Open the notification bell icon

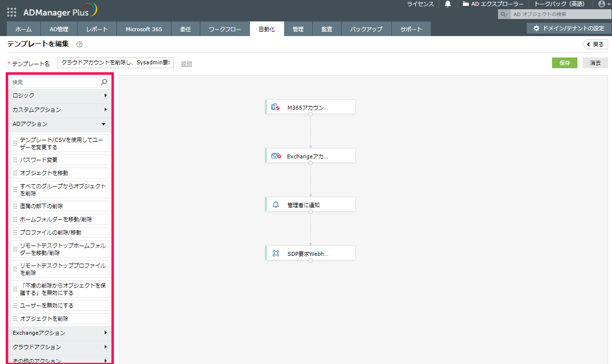point(448,4)
